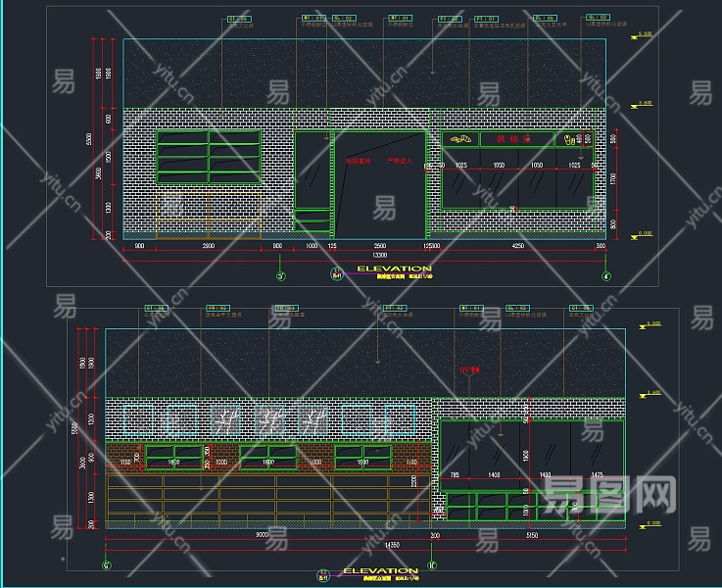Select the PT 02 tag above lower elevation

point(395,308)
